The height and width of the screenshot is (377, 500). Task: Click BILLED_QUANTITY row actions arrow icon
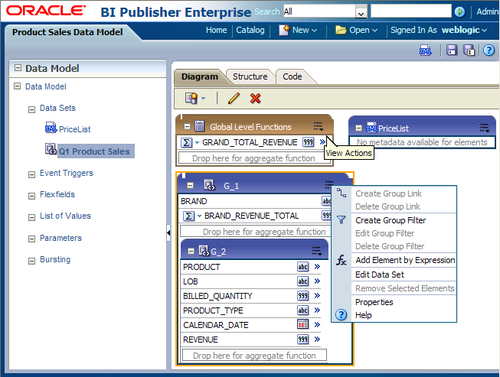point(317,296)
